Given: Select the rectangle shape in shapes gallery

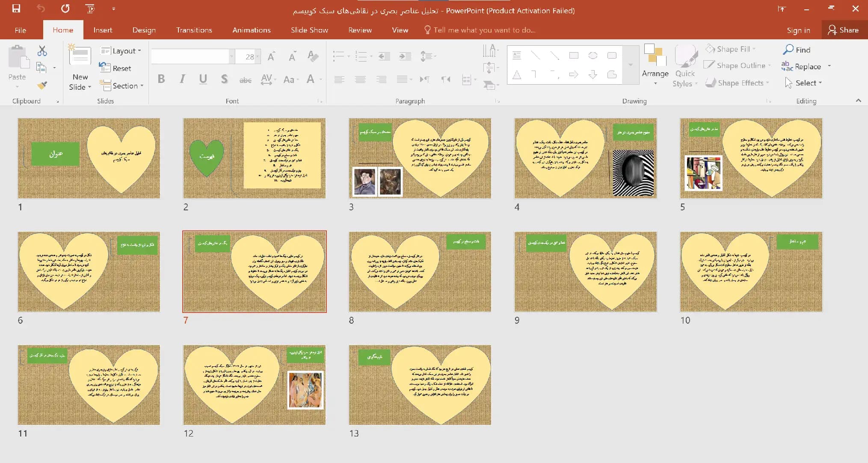Looking at the screenshot, I should click(574, 56).
